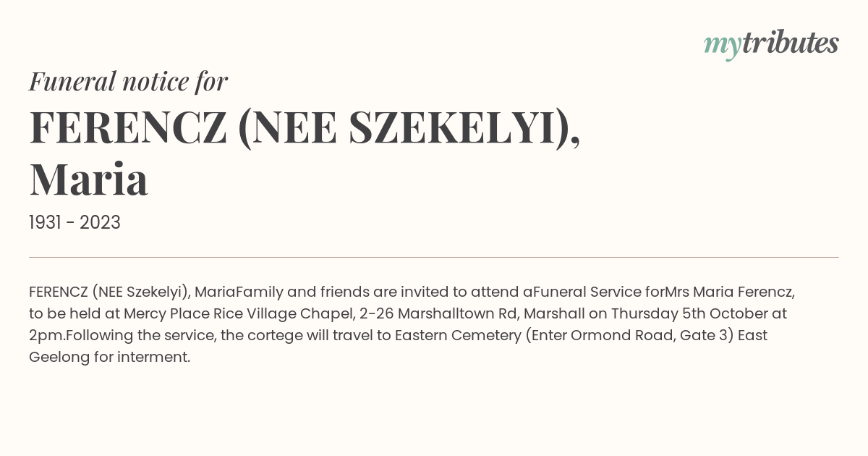Viewport: 868px width, 456px height.
Task: Click the horizontal divider line
Action: [434, 257]
